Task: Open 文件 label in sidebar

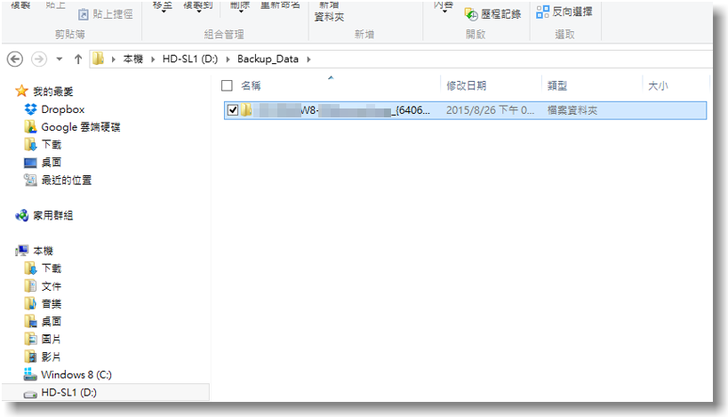Action: click(51, 286)
